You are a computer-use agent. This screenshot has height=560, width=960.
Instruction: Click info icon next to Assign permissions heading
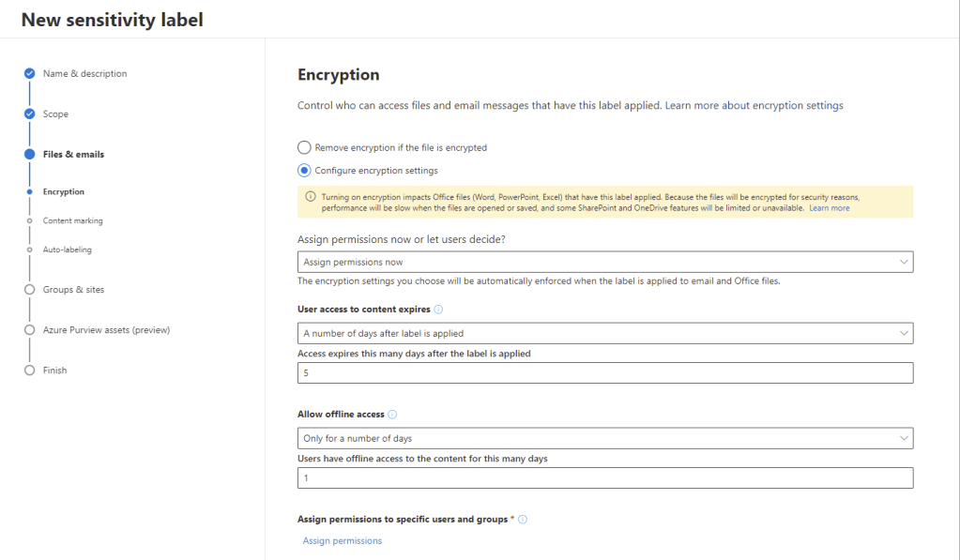click(523, 519)
